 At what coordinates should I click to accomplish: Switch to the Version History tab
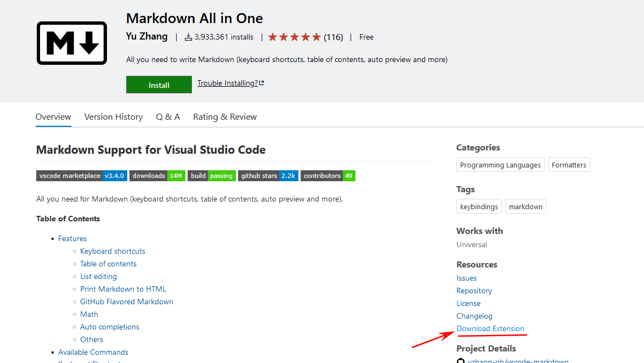[x=114, y=116]
